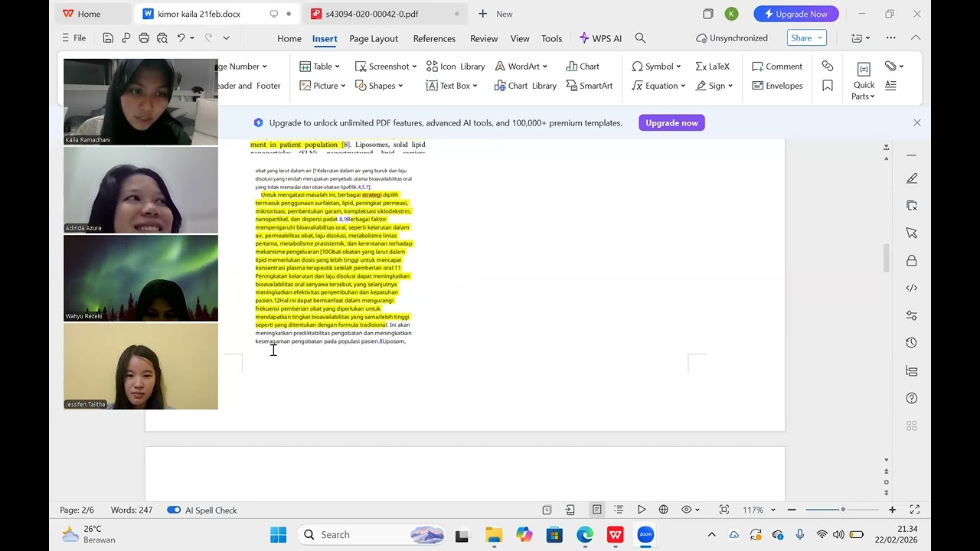Open WPS Office from the Windows taskbar
Viewport: 980px width, 551px height.
[616, 535]
